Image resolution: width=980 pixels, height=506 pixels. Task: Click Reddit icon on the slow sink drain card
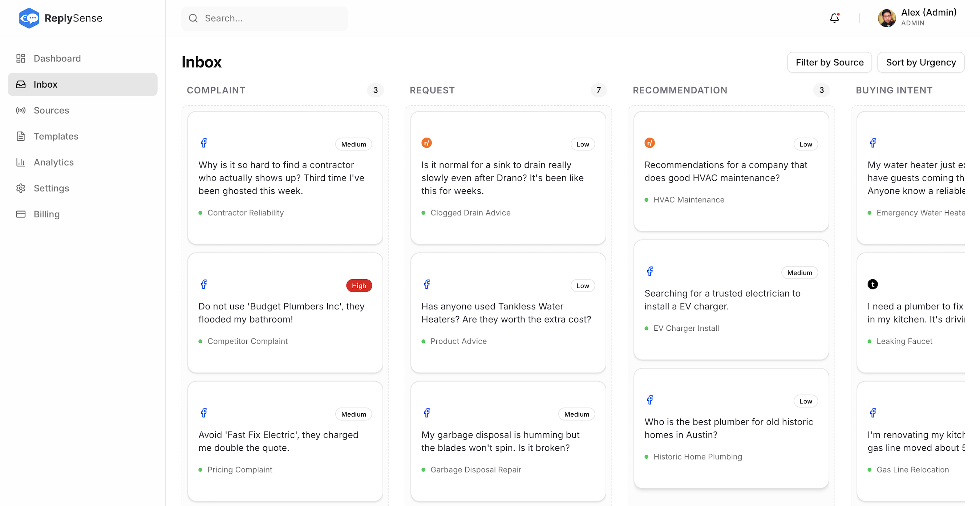426,143
